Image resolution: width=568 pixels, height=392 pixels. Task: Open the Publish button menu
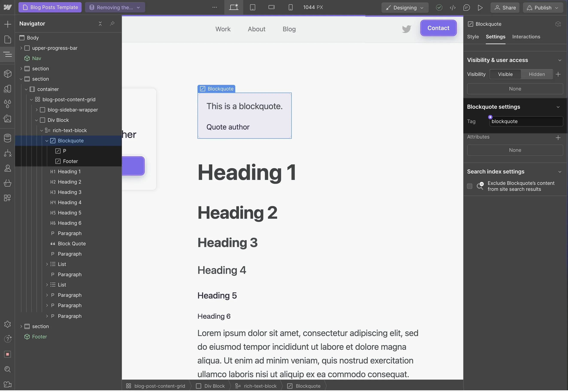(x=543, y=8)
